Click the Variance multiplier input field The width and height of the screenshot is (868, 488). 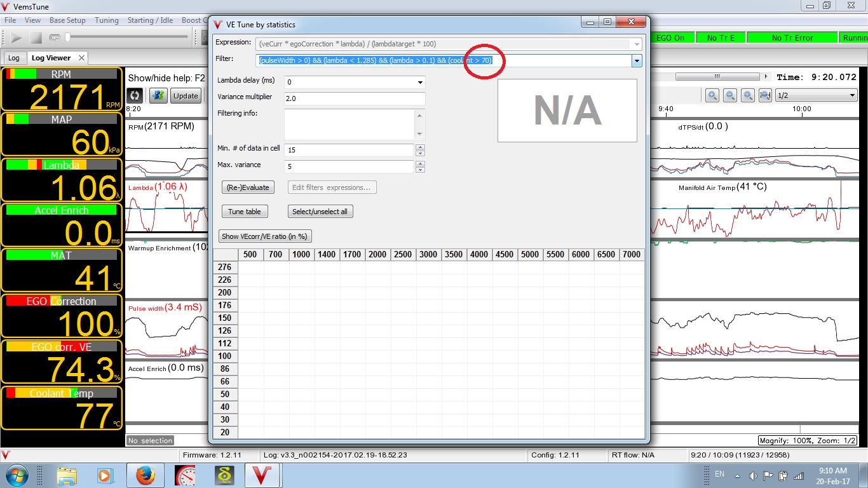pyautogui.click(x=354, y=98)
